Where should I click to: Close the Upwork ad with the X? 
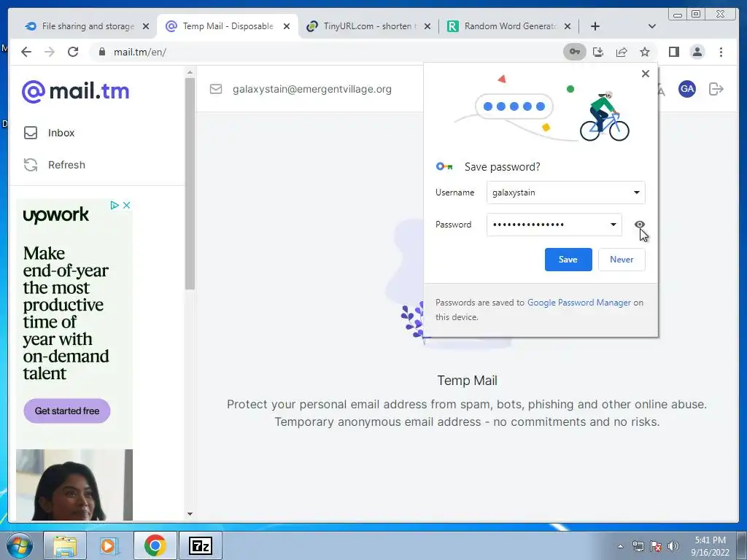pyautogui.click(x=126, y=205)
